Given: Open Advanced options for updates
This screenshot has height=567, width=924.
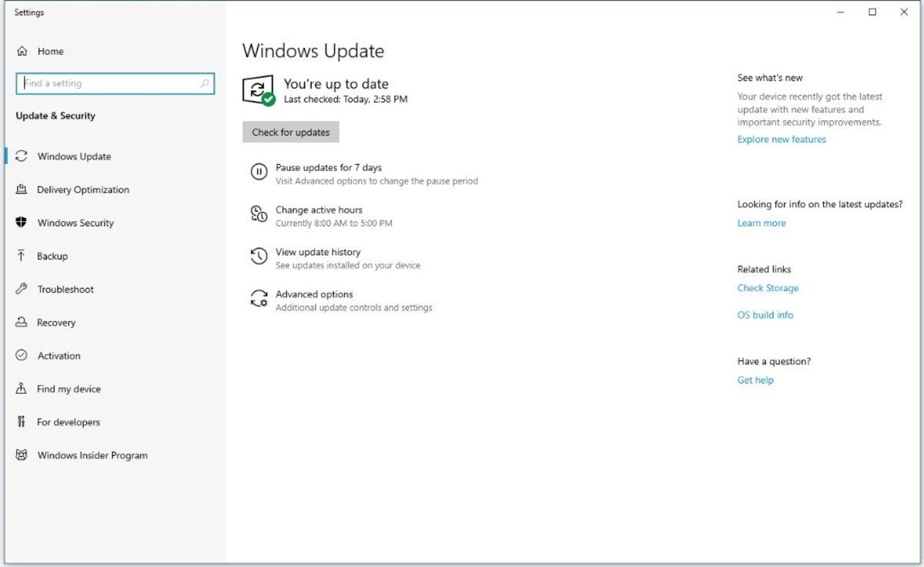Looking at the screenshot, I should coord(314,294).
